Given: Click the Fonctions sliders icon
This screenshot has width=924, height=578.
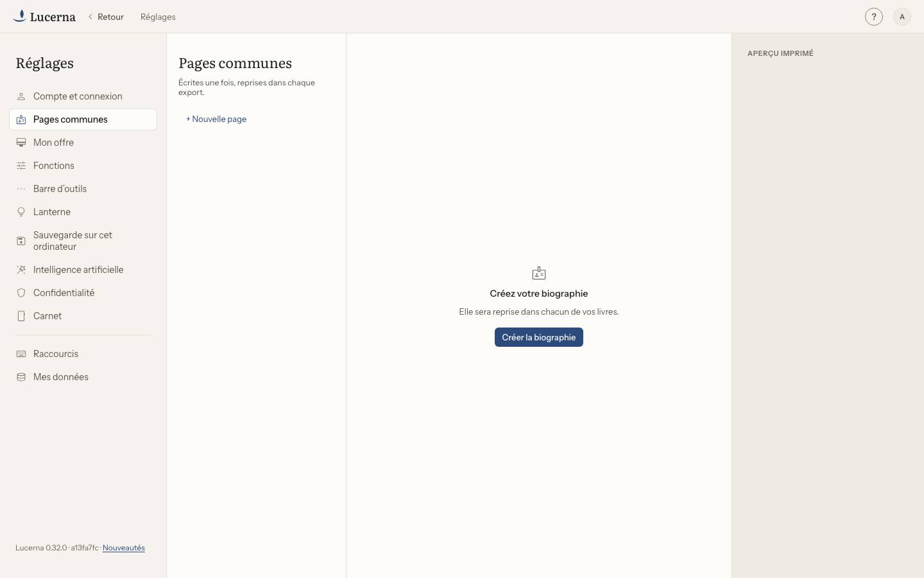Looking at the screenshot, I should (21, 166).
